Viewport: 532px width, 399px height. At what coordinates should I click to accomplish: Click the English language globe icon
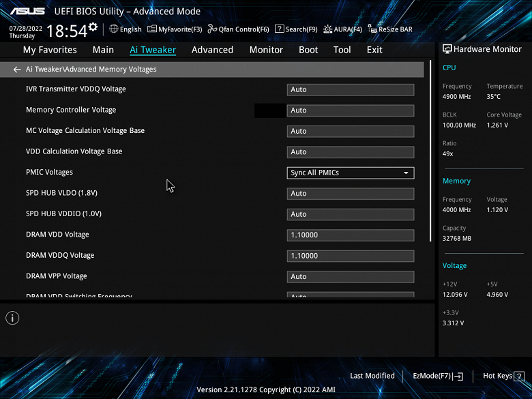[x=114, y=29]
